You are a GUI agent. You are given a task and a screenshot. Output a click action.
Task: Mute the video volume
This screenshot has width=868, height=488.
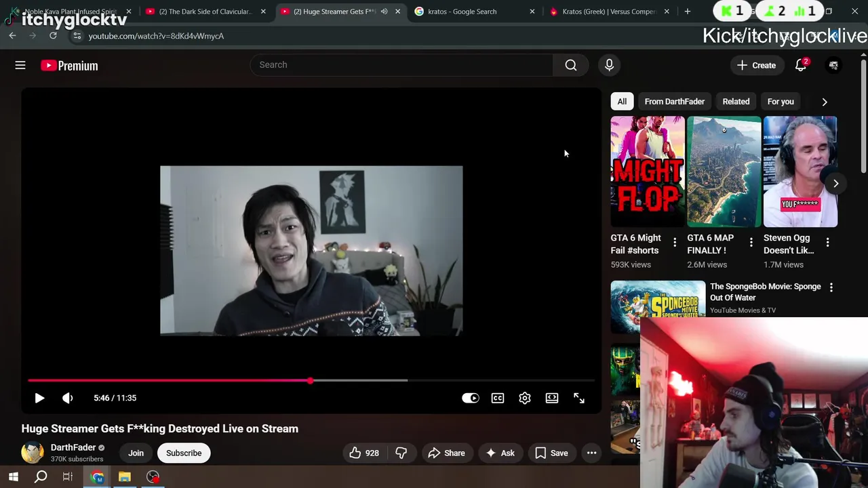tap(67, 398)
